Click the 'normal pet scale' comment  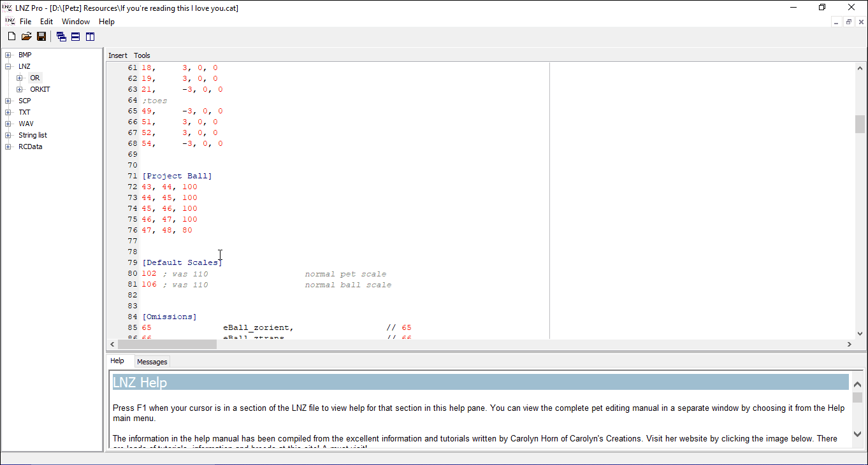345,274
